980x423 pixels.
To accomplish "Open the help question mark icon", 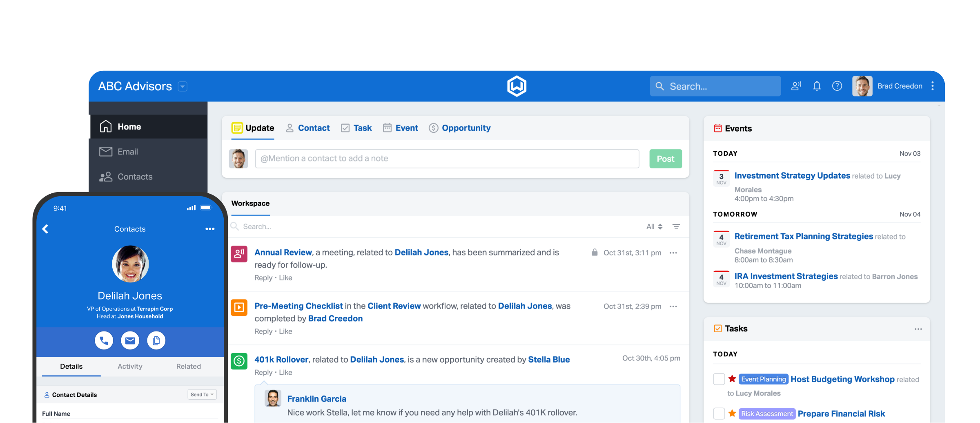I will pyautogui.click(x=837, y=86).
